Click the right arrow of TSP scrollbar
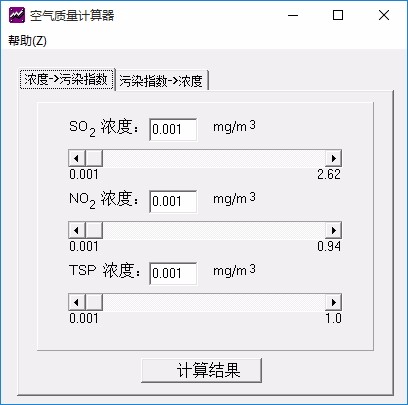The height and width of the screenshot is (405, 408). pos(333,302)
